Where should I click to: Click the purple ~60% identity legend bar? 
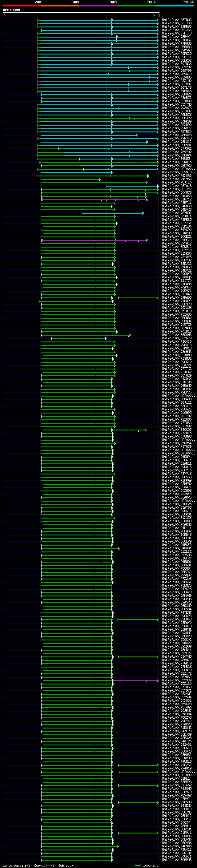coord(99,6)
